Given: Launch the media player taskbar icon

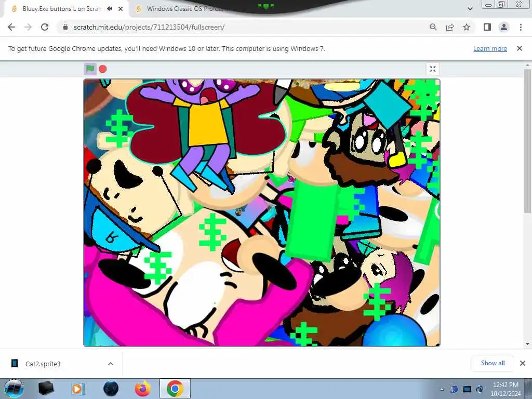Looking at the screenshot, I should [x=78, y=389].
